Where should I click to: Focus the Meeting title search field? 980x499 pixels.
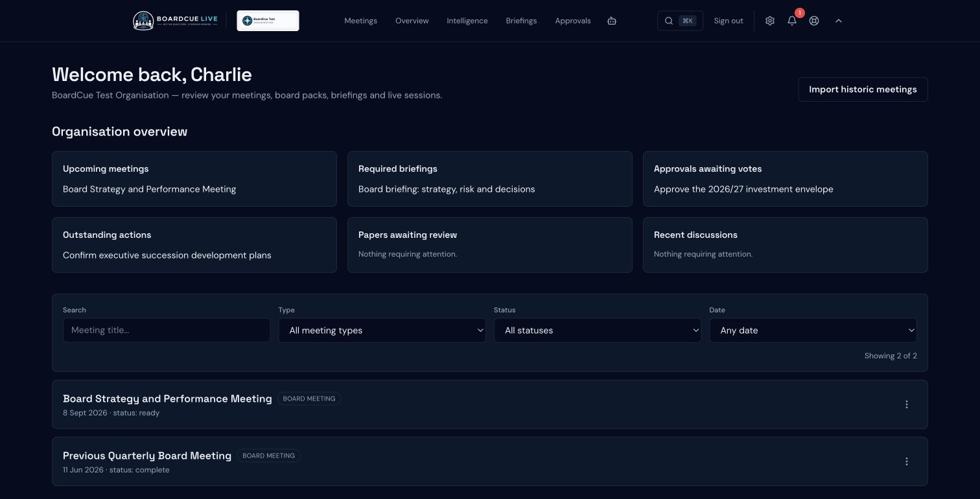167,331
